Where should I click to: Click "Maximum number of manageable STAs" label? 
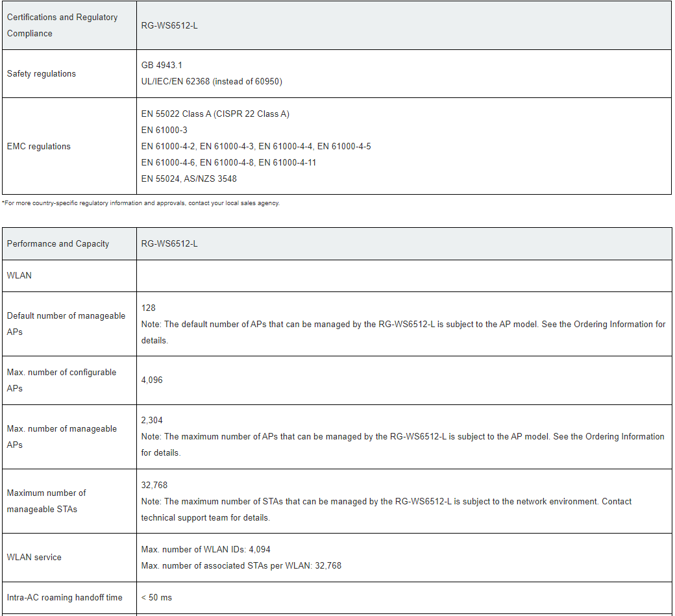click(47, 501)
